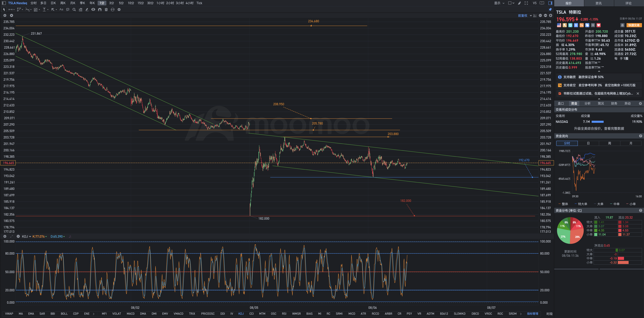Select the RSI indicator
The width and height of the screenshot is (644, 318).
coord(284,314)
